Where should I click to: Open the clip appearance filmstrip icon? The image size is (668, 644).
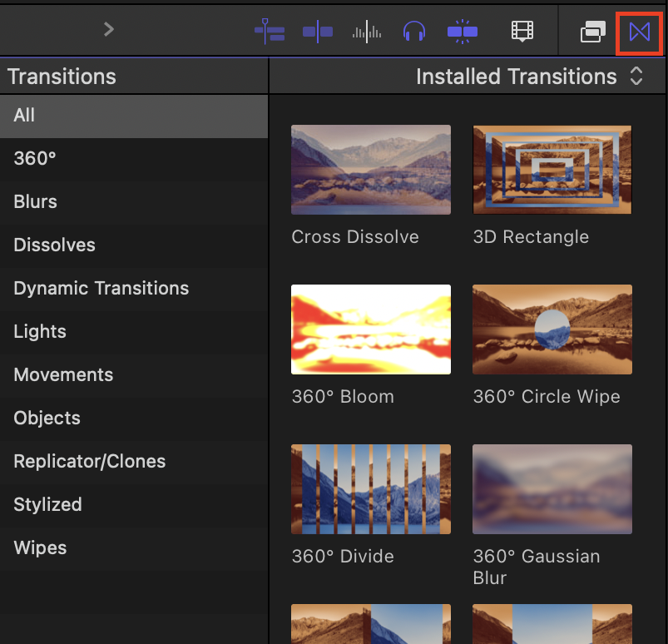coord(522,31)
